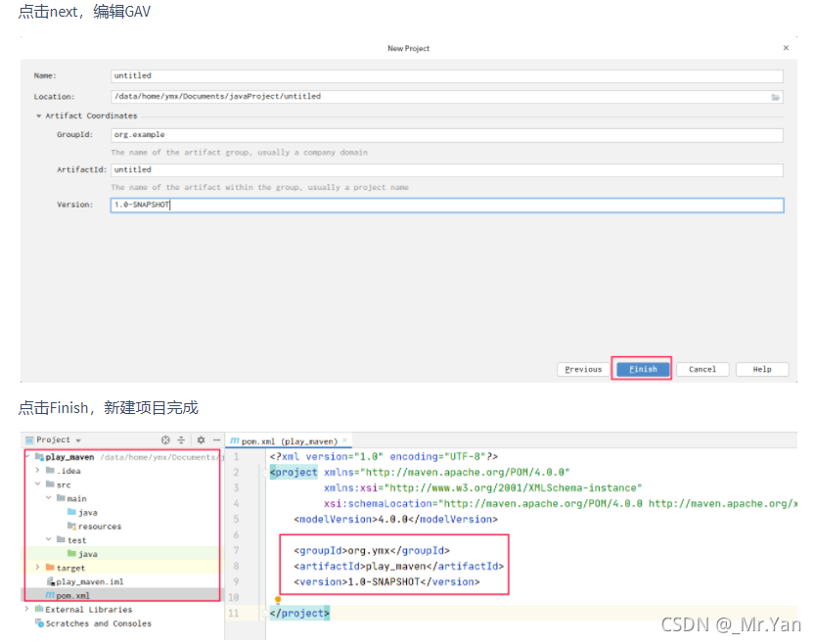This screenshot has height=644, width=816.
Task: Open the Project view dropdown
Action: point(78,440)
